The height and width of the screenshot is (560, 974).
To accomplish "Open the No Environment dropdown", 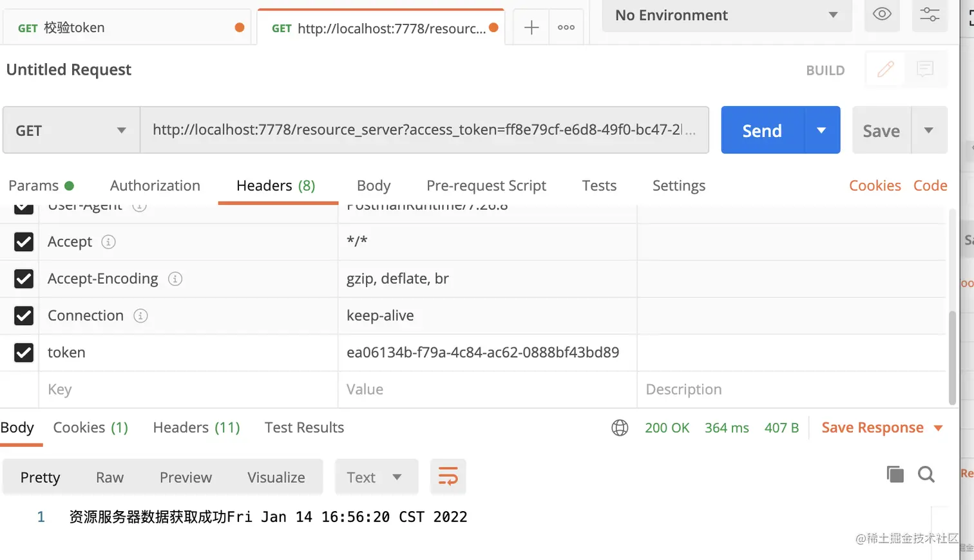I will coord(727,15).
